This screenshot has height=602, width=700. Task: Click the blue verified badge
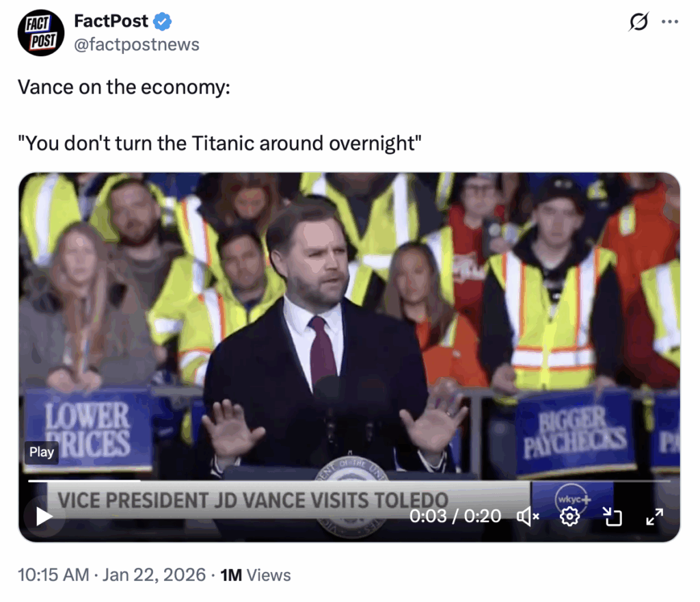pos(162,22)
